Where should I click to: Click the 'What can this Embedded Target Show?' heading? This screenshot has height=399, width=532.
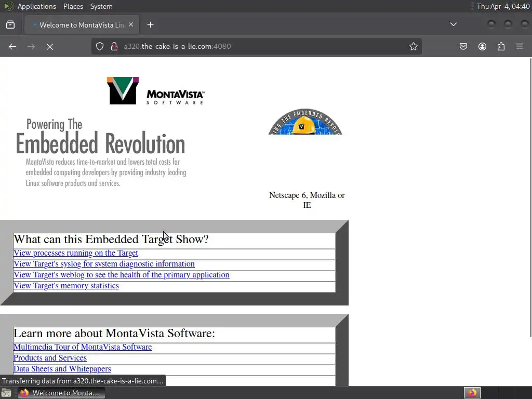pyautogui.click(x=111, y=240)
